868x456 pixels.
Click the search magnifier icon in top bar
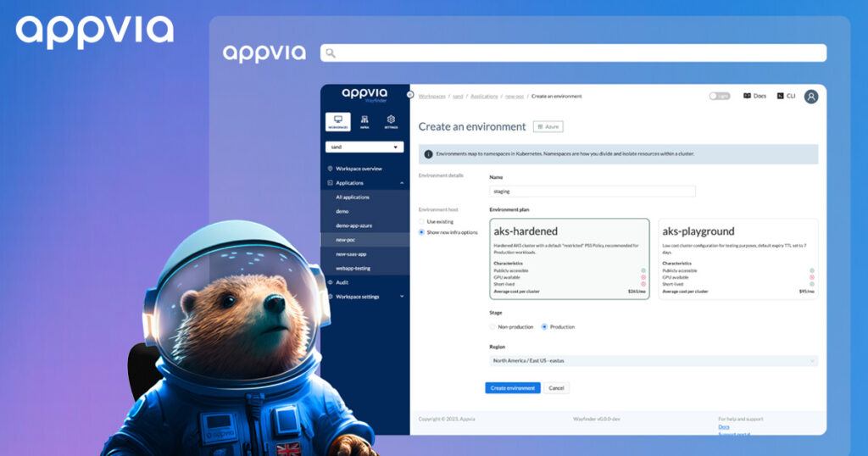coord(331,53)
